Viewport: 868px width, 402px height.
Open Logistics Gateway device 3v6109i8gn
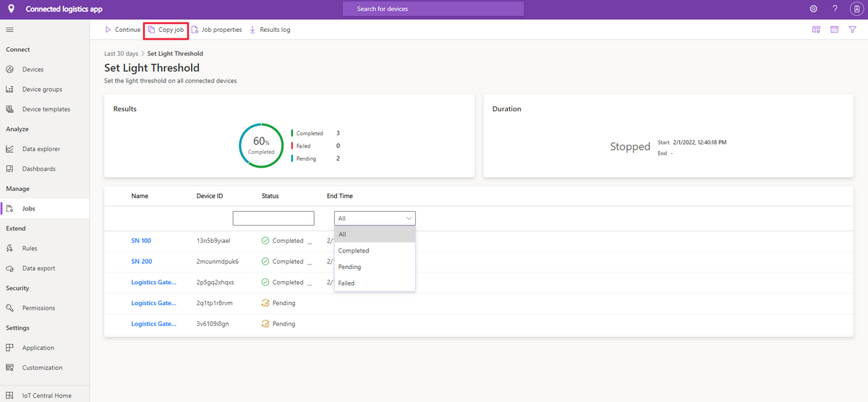(153, 324)
